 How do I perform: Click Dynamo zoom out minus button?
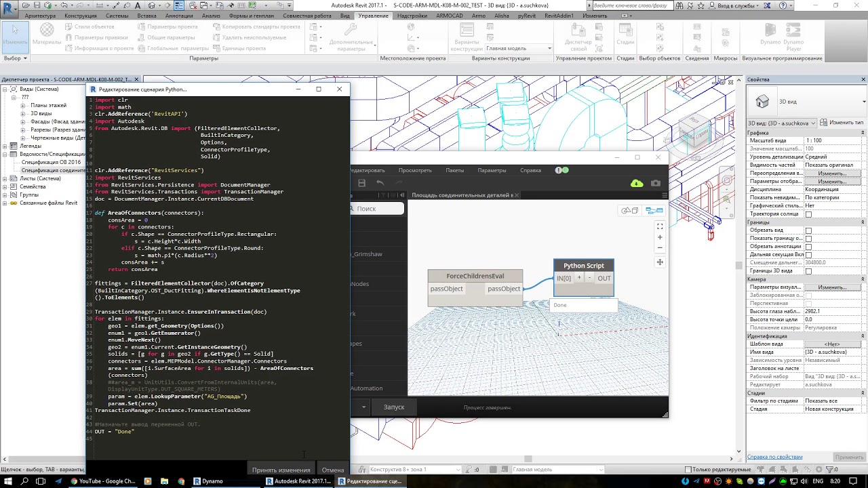(660, 247)
